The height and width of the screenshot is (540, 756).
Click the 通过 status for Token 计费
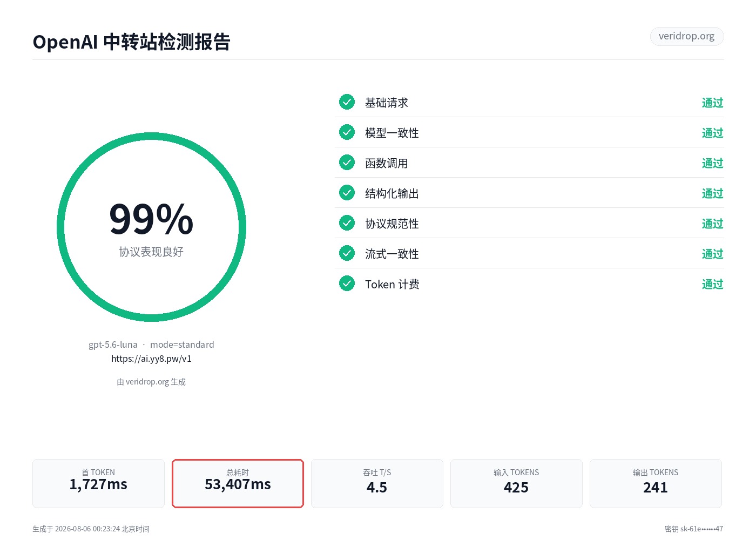[x=712, y=284]
